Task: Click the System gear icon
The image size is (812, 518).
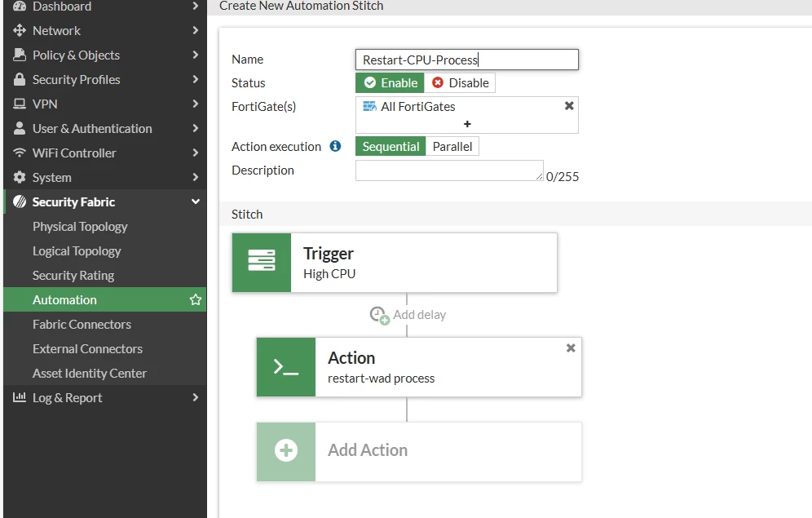Action: click(20, 177)
